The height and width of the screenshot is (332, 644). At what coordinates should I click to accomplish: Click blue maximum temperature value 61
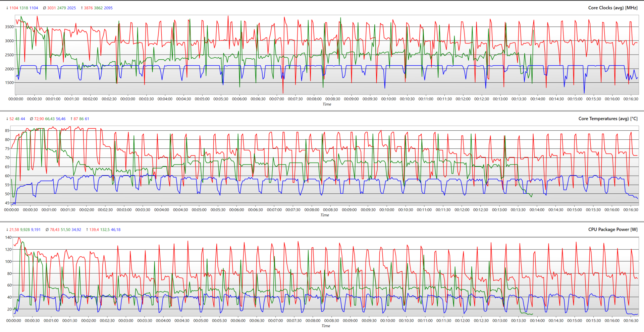click(87, 119)
